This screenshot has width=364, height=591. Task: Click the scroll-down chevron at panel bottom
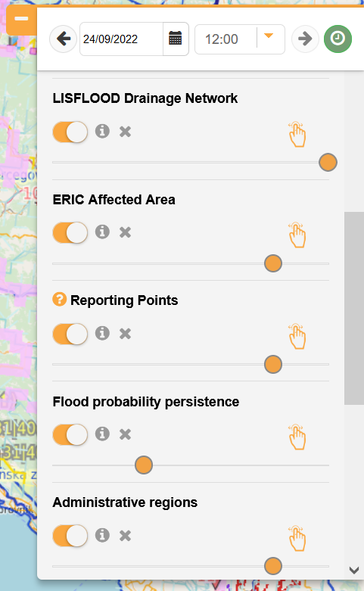point(354,571)
